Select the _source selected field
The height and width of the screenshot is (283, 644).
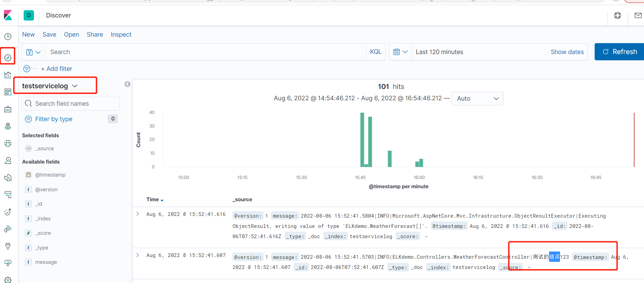(45, 149)
